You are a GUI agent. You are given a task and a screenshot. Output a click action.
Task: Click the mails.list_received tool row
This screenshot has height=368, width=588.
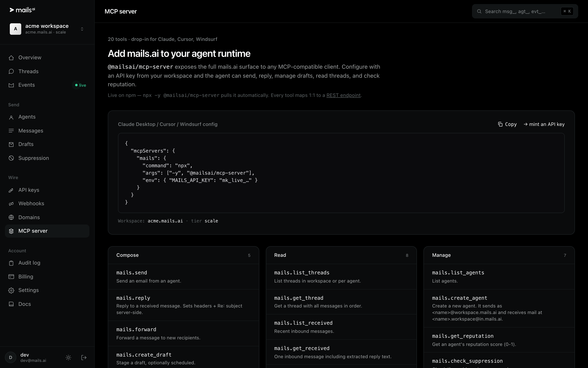(x=341, y=327)
